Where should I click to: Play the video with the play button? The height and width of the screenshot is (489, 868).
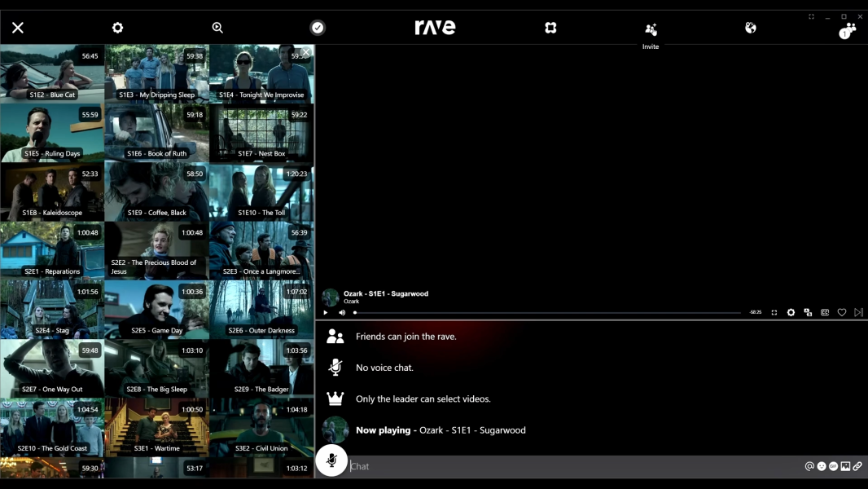pyautogui.click(x=326, y=312)
